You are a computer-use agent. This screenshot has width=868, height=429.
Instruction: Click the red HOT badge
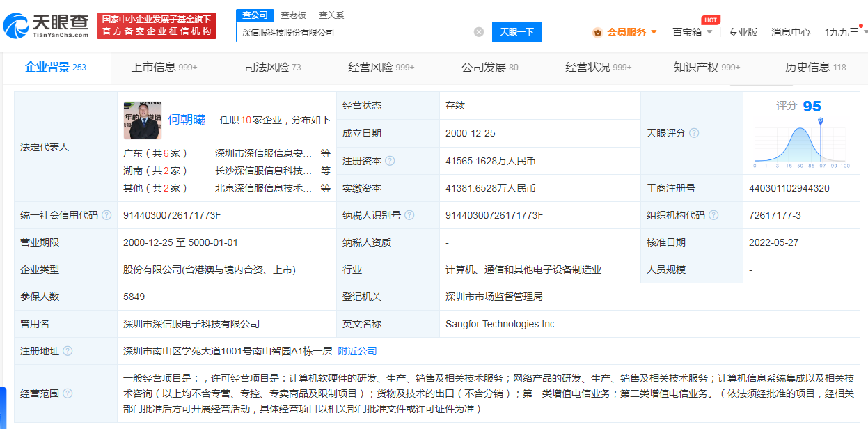coord(711,19)
